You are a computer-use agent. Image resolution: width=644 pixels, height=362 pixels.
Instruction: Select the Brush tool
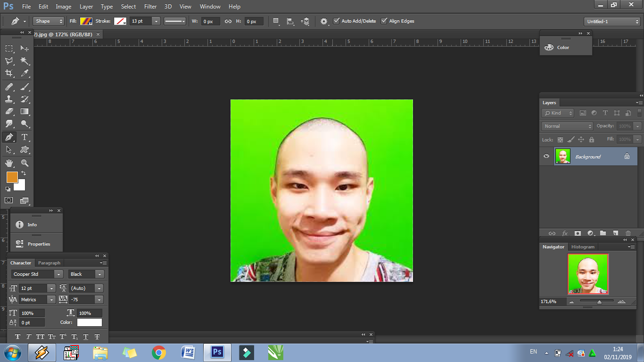pos(25,87)
